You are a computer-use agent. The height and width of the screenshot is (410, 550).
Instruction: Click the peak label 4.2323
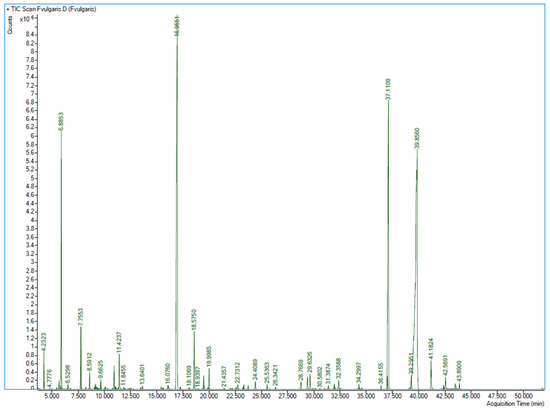click(44, 342)
